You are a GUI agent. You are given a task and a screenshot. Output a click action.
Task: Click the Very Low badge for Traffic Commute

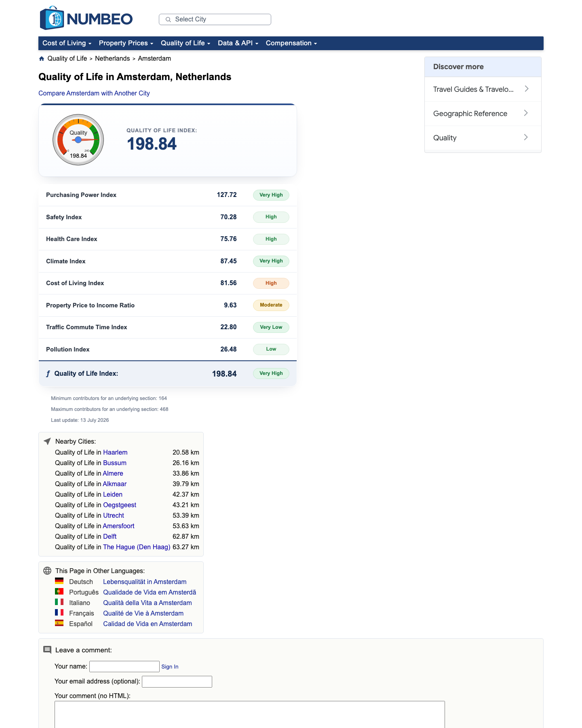pos(271,327)
